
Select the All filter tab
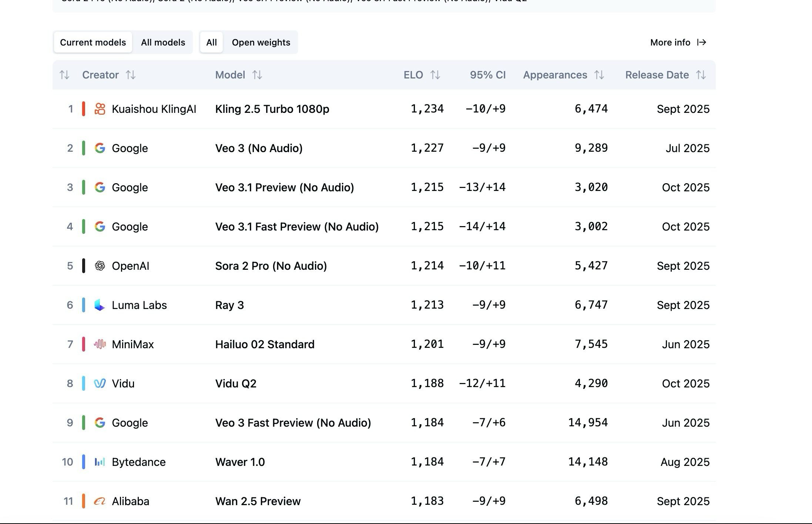211,43
